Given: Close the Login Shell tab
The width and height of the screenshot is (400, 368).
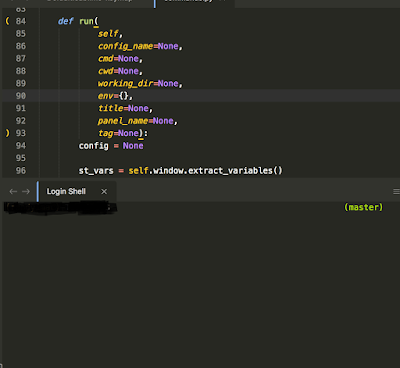Looking at the screenshot, I should coord(104,191).
